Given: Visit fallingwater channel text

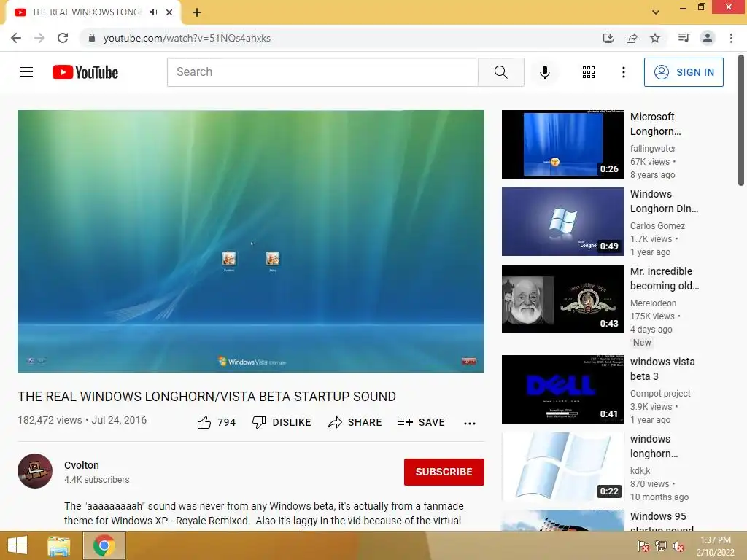Looking at the screenshot, I should [653, 148].
